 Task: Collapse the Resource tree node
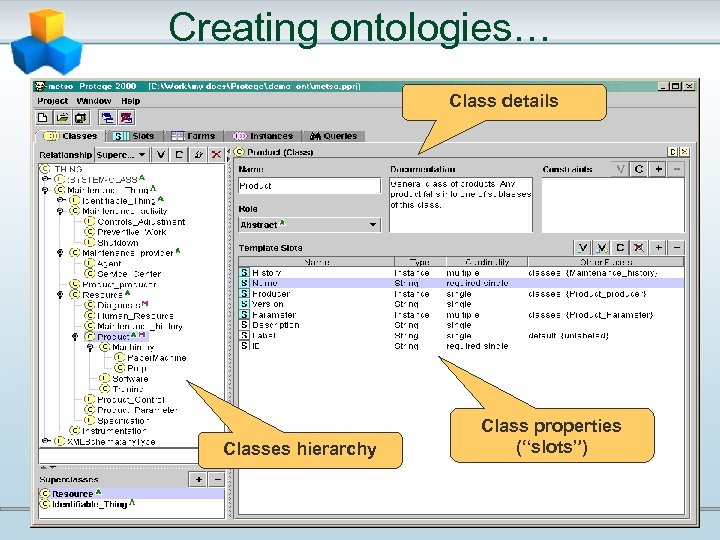click(61, 294)
